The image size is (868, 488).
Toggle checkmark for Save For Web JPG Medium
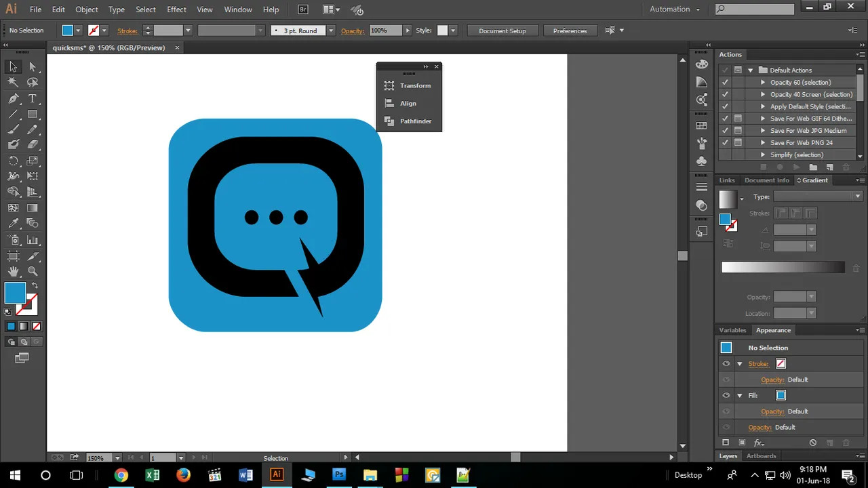(725, 131)
